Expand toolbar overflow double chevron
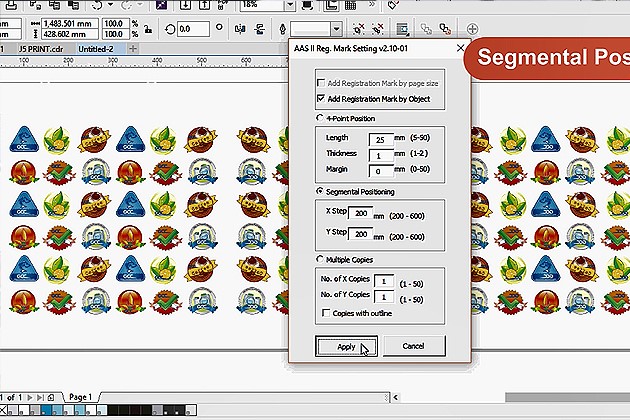 (372, 4)
